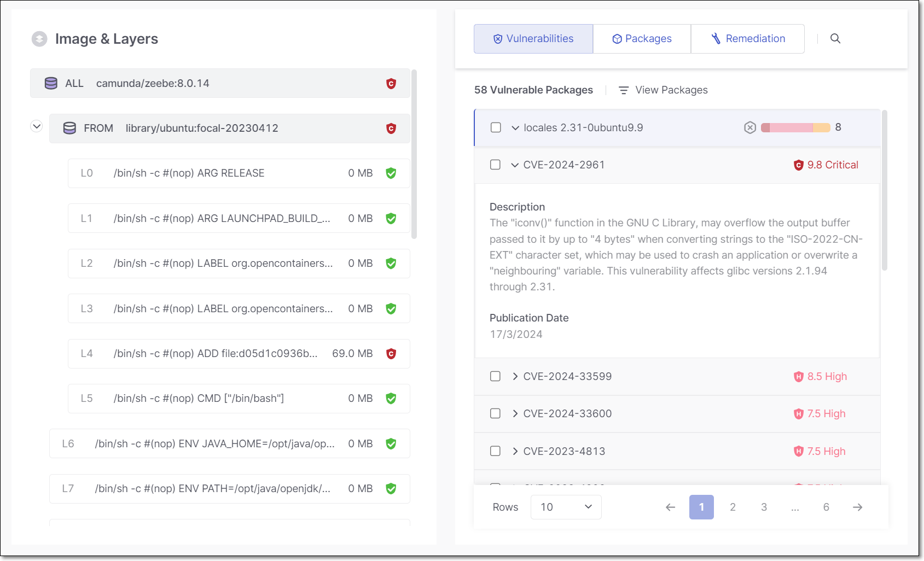This screenshot has height=561, width=924.
Task: Click the green shield on layer L0
Action: 391,173
